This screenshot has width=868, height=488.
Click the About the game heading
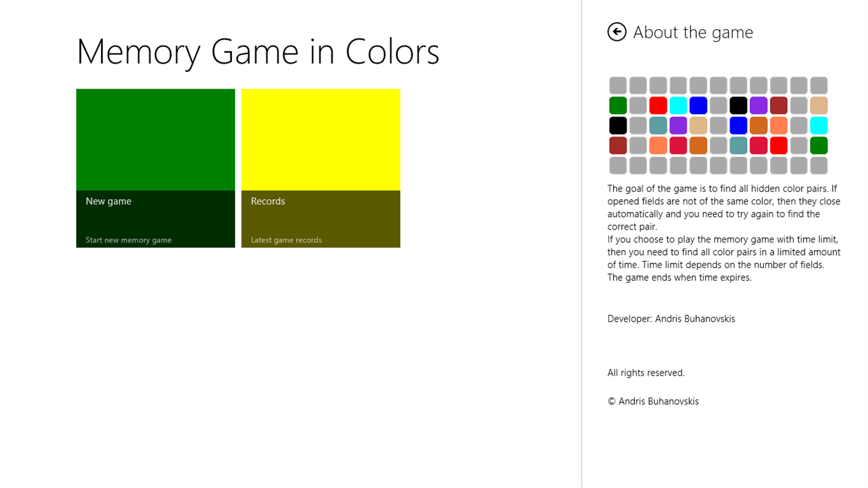(692, 32)
